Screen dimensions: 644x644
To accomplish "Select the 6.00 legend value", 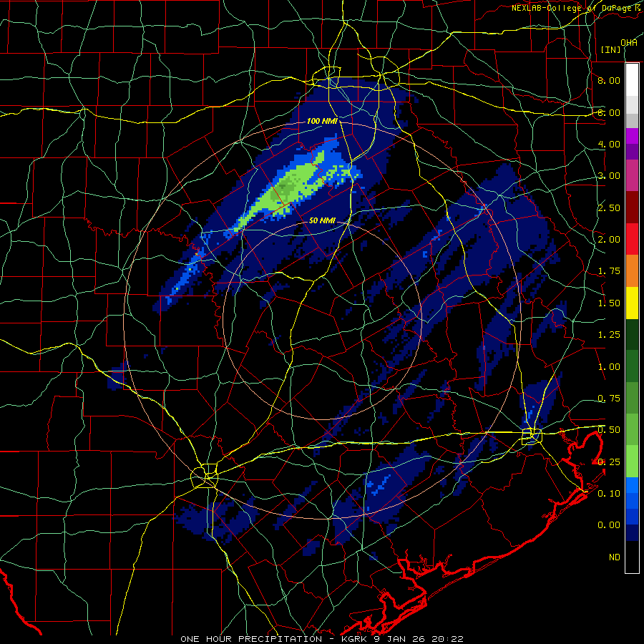I will (x=609, y=112).
